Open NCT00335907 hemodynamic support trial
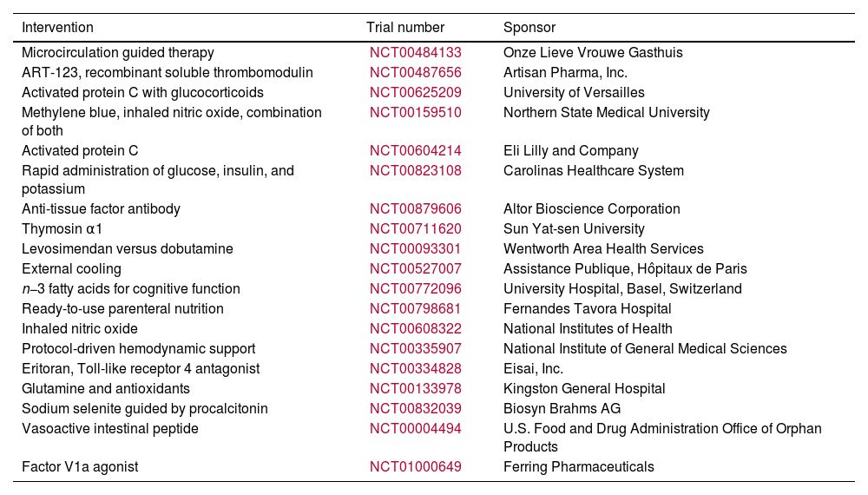Screen dimensions: 868x495 415,349
